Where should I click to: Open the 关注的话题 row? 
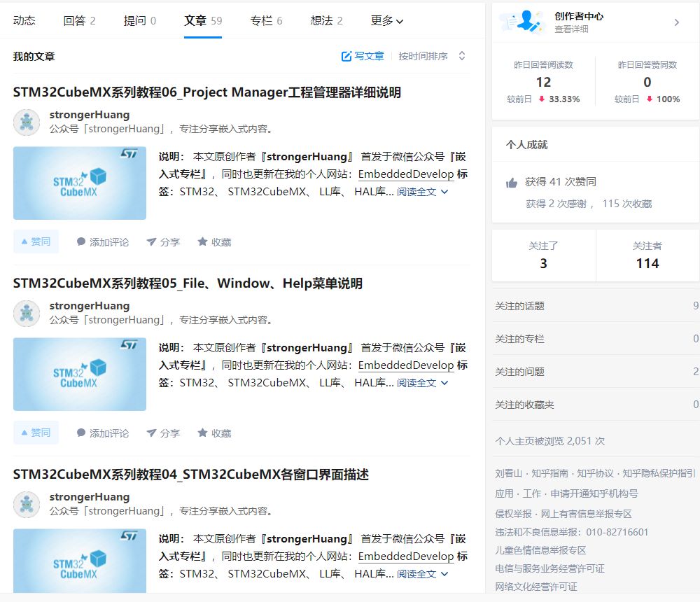pyautogui.click(x=596, y=306)
